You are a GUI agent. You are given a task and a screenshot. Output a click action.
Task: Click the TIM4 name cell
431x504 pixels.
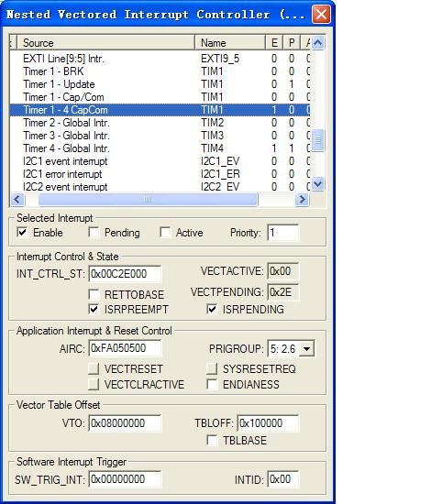(212, 148)
